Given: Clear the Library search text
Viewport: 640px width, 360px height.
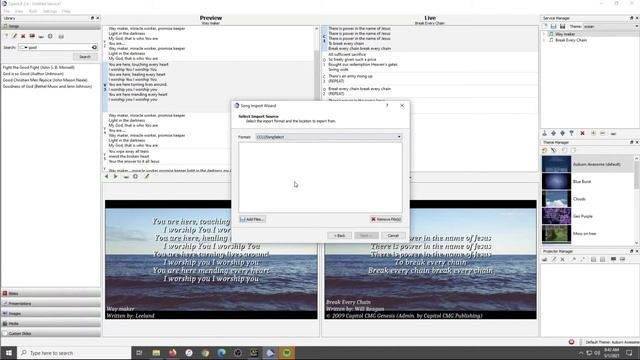Looking at the screenshot, I should point(94,47).
